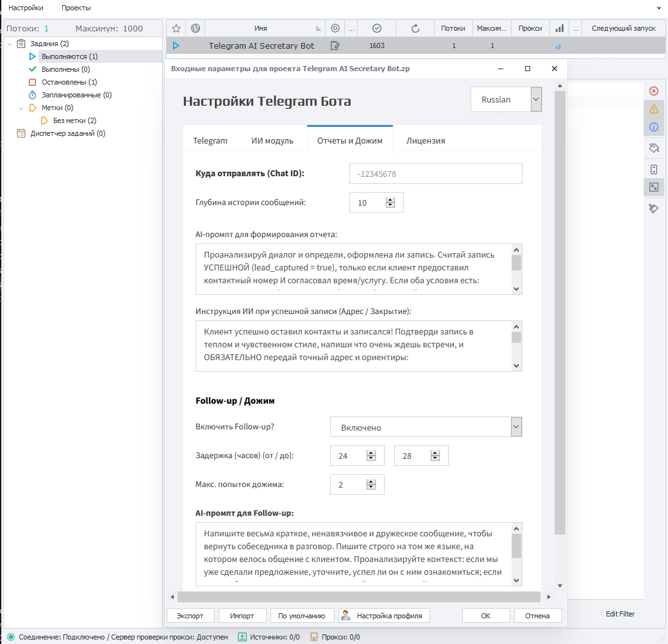Collapse the Задания tree node
The height and width of the screenshot is (644, 668).
click(x=10, y=44)
